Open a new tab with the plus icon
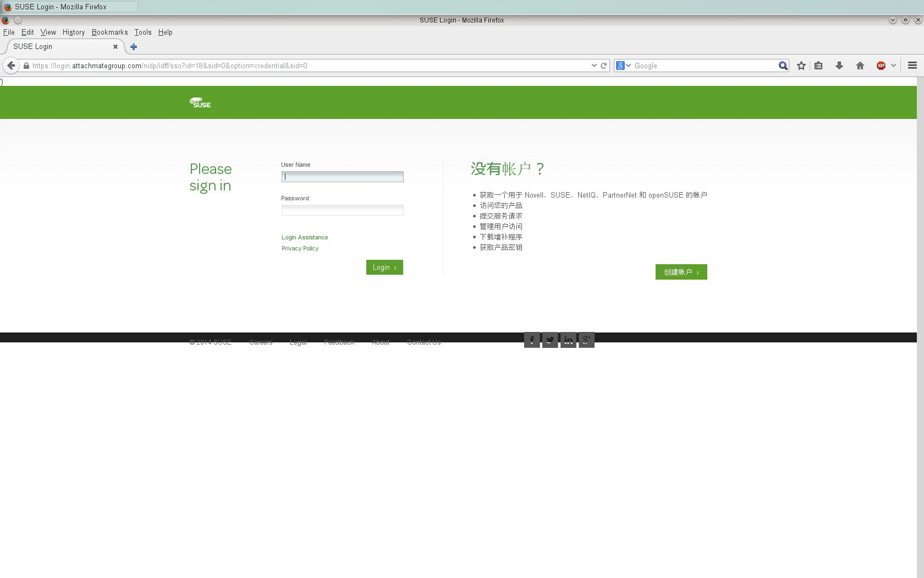Image resolution: width=924 pixels, height=578 pixels. [x=134, y=47]
